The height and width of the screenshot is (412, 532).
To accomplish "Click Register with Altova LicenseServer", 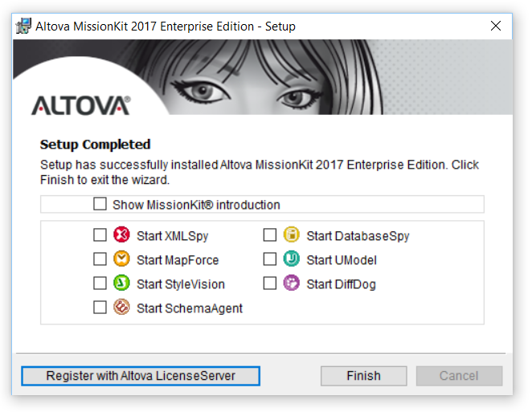I will [141, 376].
